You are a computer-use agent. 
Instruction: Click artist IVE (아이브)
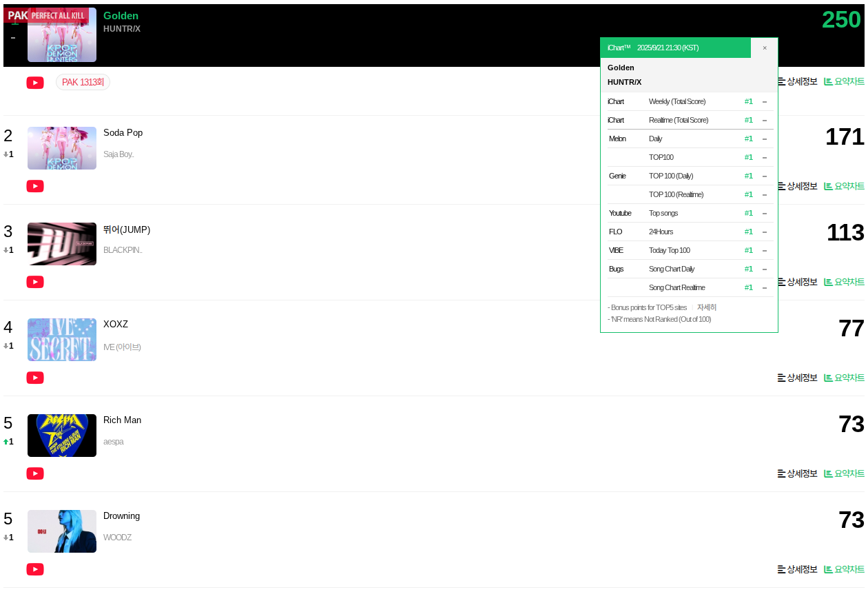122,347
